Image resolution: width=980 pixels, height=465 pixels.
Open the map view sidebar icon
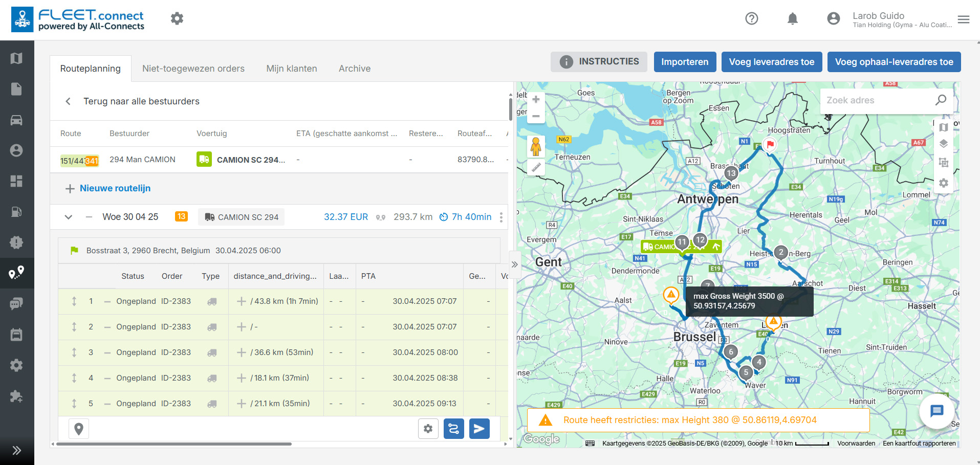click(x=16, y=58)
